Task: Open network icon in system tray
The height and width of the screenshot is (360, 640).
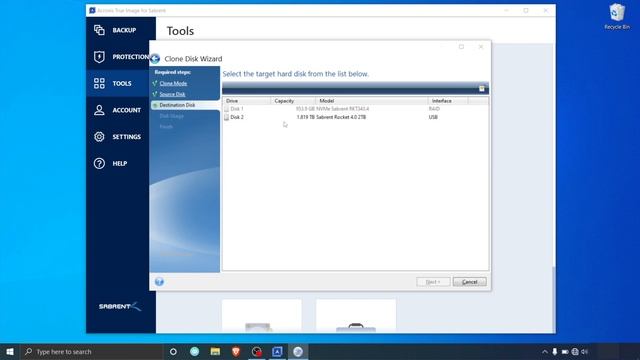Action: click(x=575, y=351)
